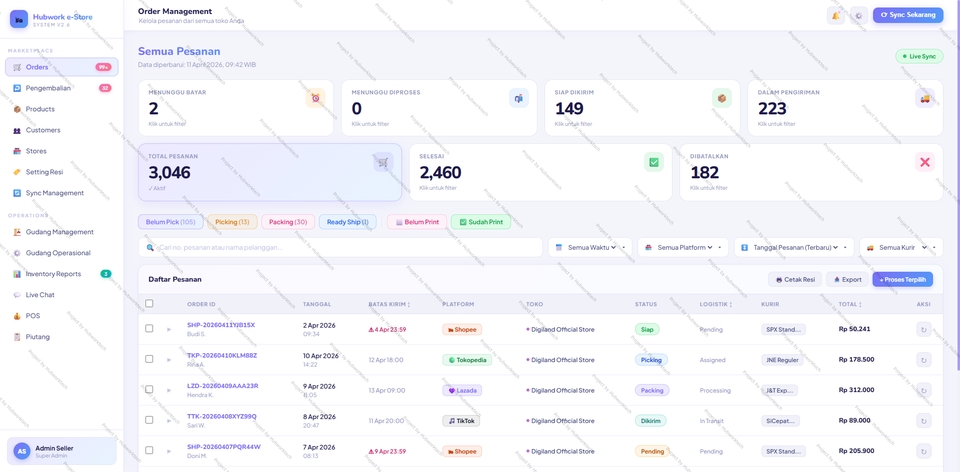Open Customers in the sidebar
Viewport: 960px width, 472px height.
(61, 130)
